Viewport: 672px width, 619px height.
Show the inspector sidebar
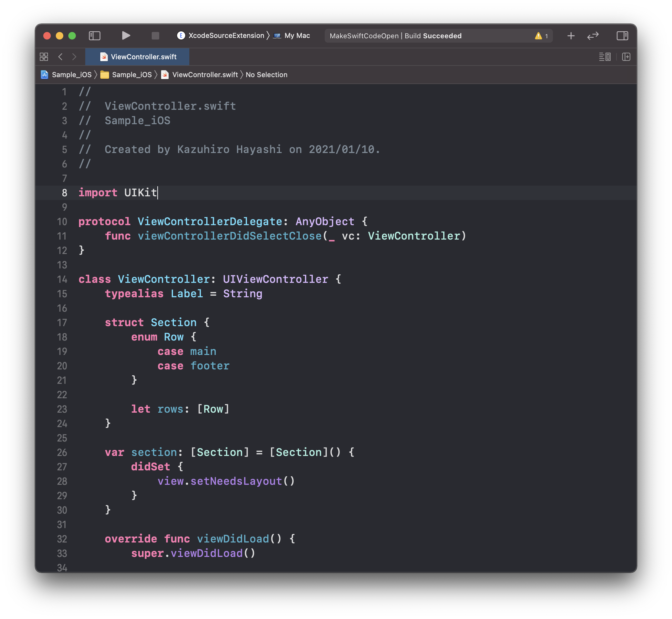[623, 35]
